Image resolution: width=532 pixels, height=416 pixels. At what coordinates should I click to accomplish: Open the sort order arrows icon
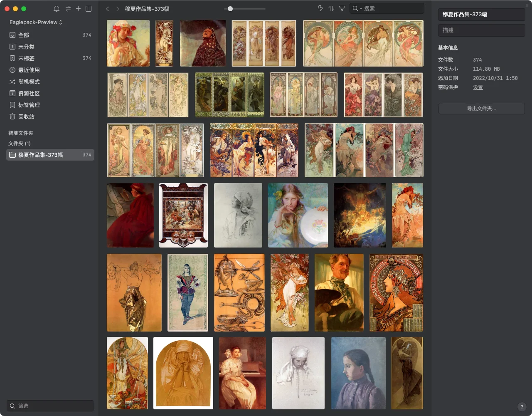point(331,8)
